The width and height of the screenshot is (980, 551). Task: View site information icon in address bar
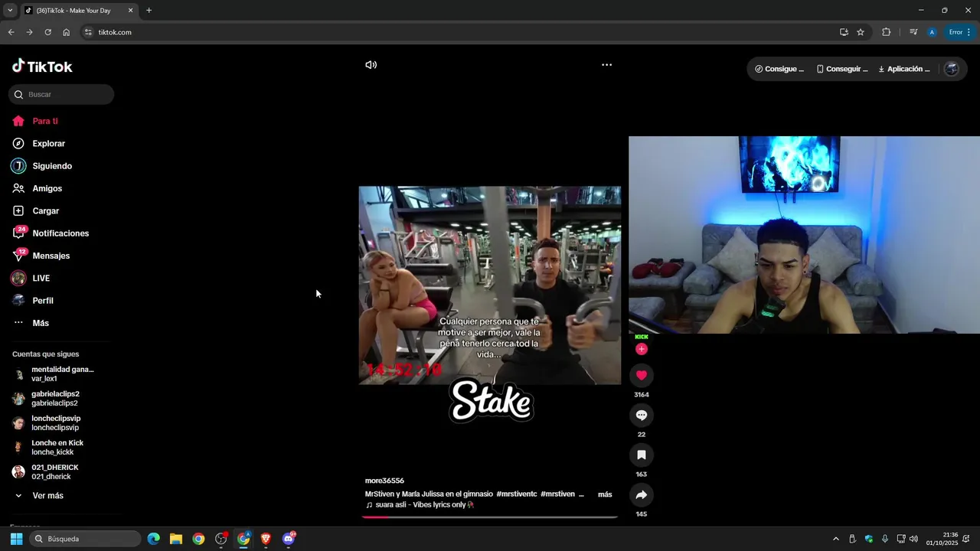point(88,32)
